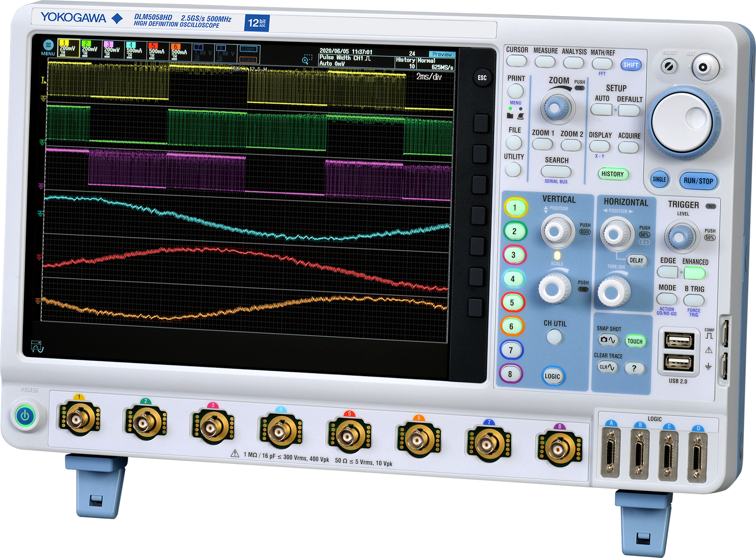Click the vertical POSITION knob
This screenshot has width=756, height=558.
coord(557,231)
